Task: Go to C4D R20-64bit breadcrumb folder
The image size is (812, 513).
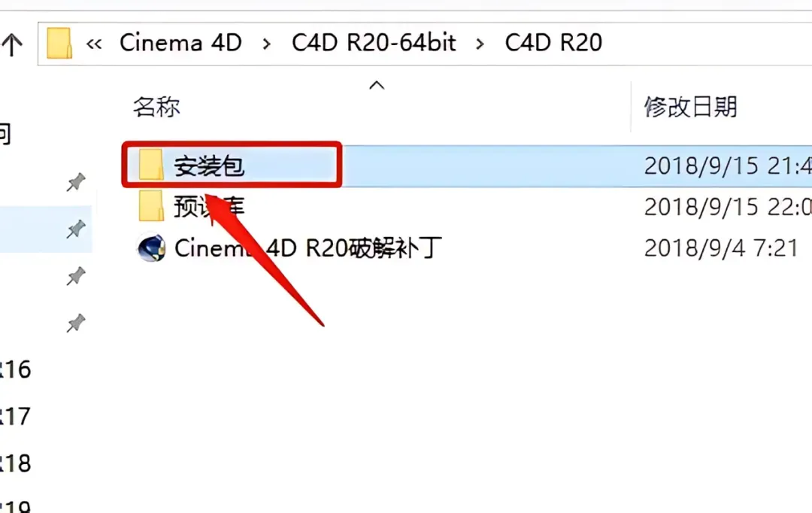Action: point(374,43)
